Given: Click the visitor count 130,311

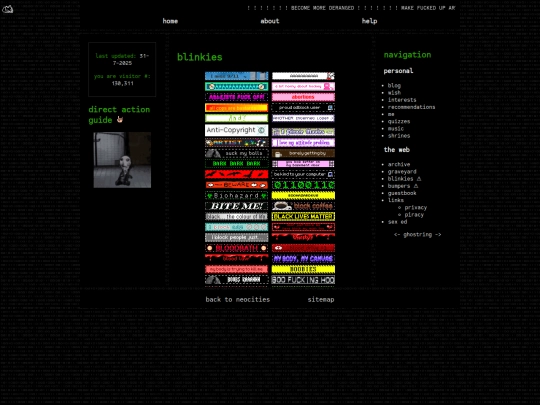Looking at the screenshot, I should (122, 83).
